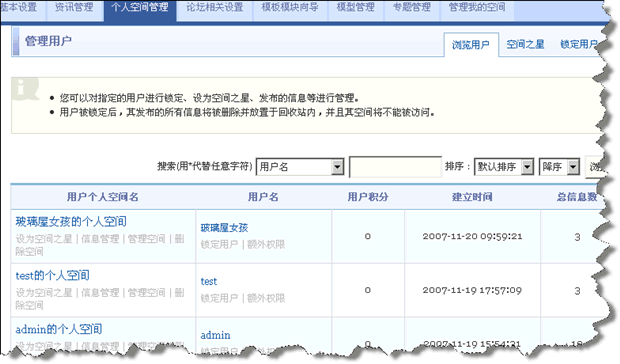Open admin的个人空间 link
The height and width of the screenshot is (364, 620).
tap(59, 329)
